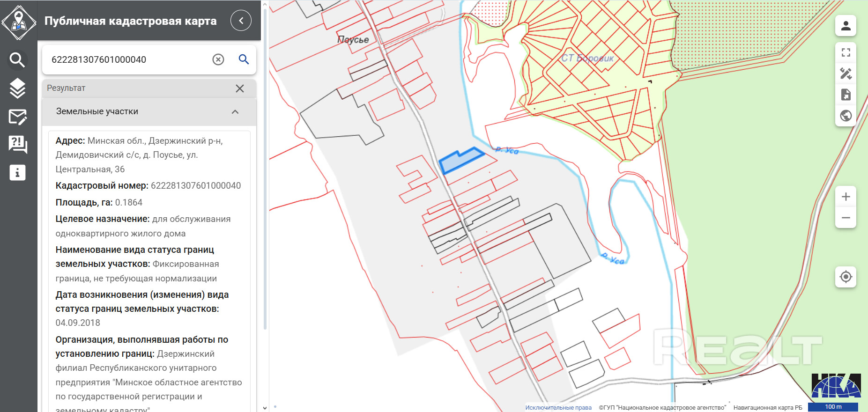Collapse the side panel with arrow button
Viewport: 868px width, 412px height.
click(x=241, y=21)
